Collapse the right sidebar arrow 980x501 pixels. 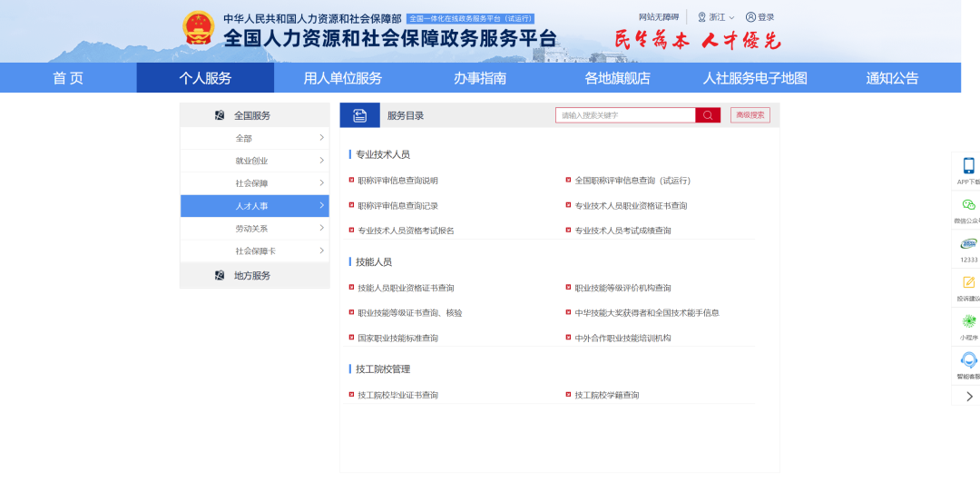969,396
